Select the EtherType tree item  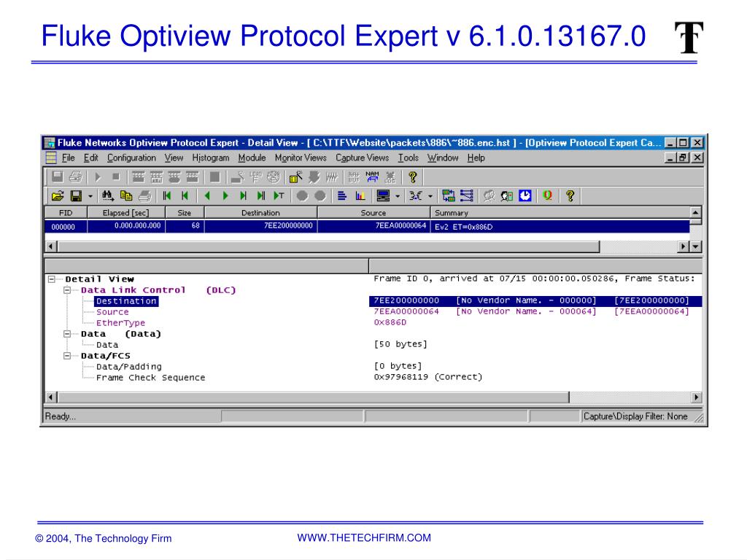pos(120,323)
